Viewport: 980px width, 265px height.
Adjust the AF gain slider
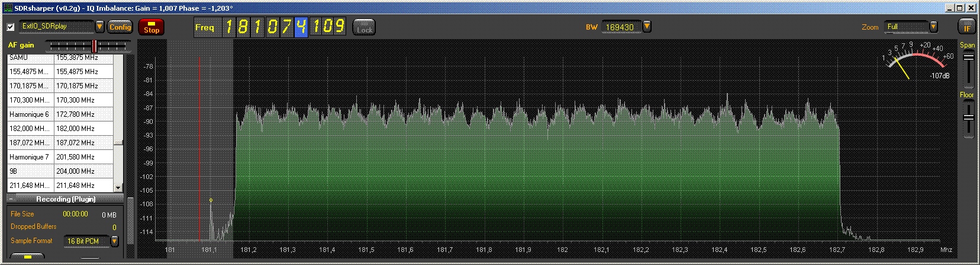click(88, 46)
